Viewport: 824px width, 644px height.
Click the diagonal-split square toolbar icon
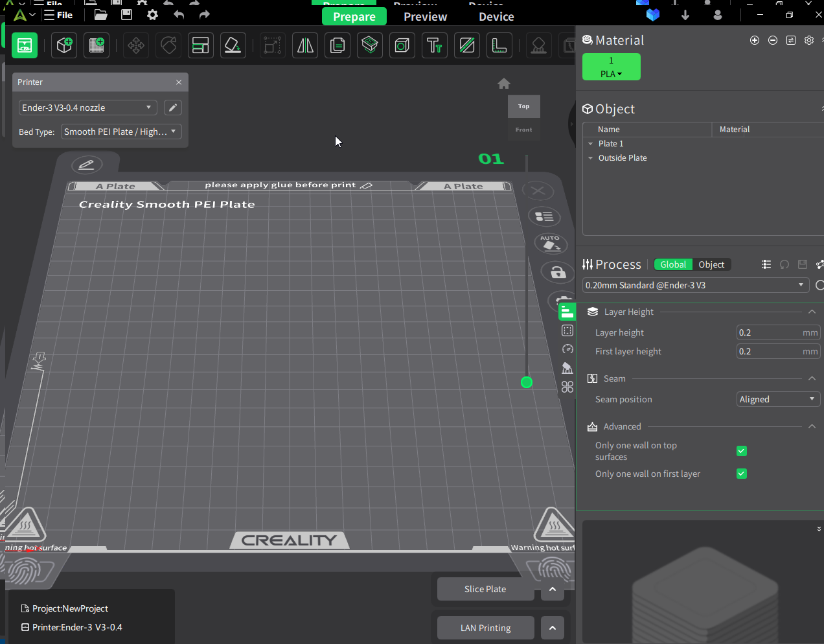[467, 45]
